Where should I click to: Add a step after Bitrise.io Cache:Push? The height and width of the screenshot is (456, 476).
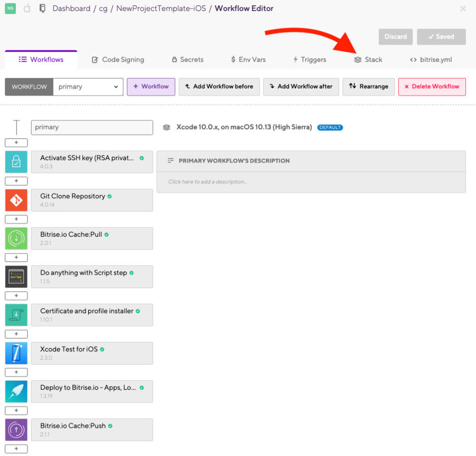[16, 449]
